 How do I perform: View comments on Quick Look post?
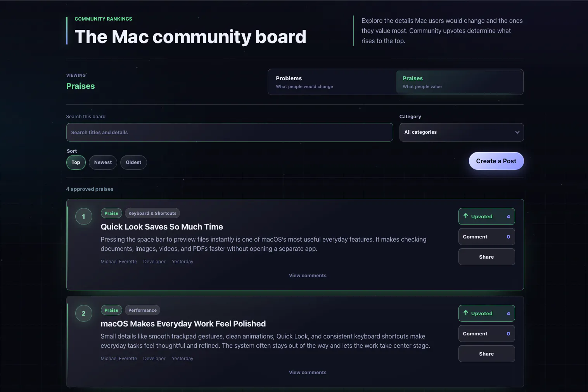tap(308, 276)
